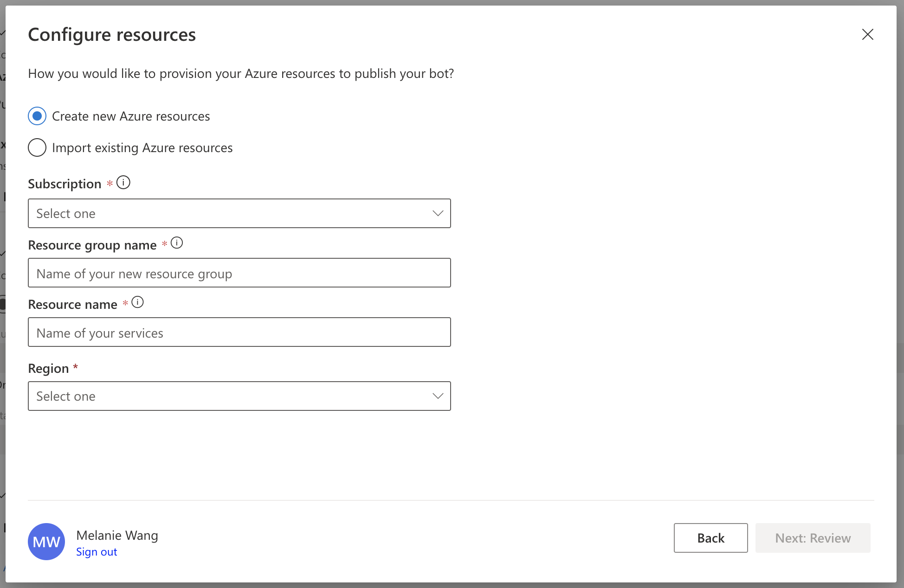Screen dimensions: 904x588
Task: Click the Region dropdown chevron arrow
Action: (438, 396)
